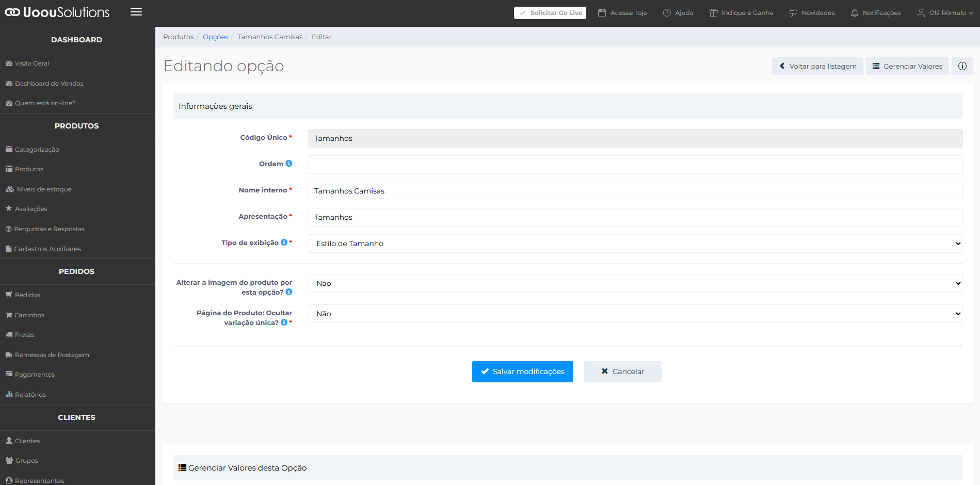Viewport: 980px width, 485px height.
Task: Open the Ocultar variação única dropdown
Action: pyautogui.click(x=635, y=314)
